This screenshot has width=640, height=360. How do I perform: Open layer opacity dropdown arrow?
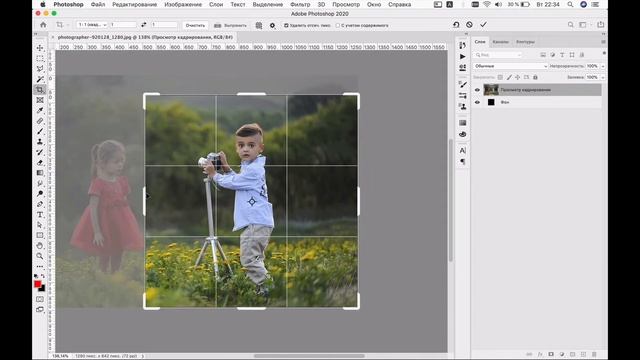[603, 66]
